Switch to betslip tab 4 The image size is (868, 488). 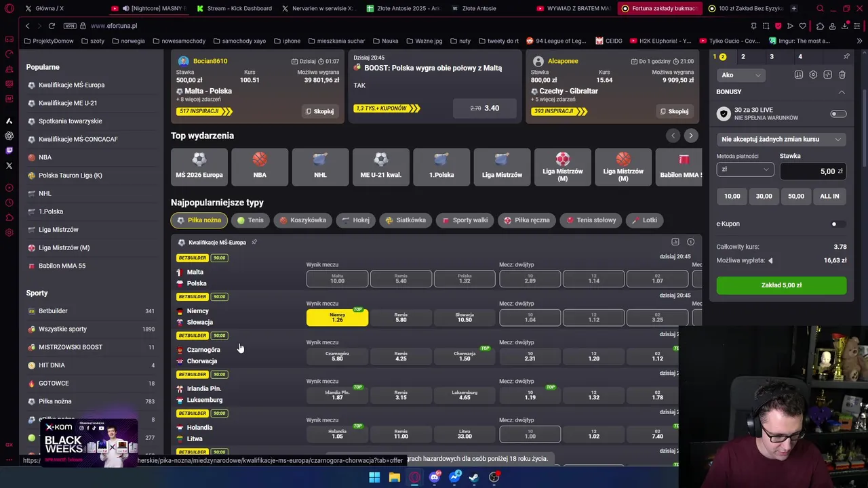(x=800, y=57)
